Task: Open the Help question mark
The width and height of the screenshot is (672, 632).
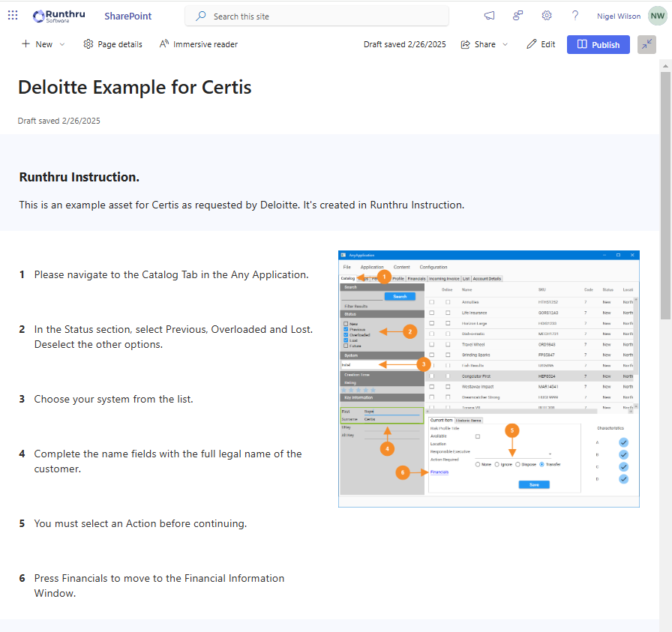Action: pyautogui.click(x=575, y=16)
